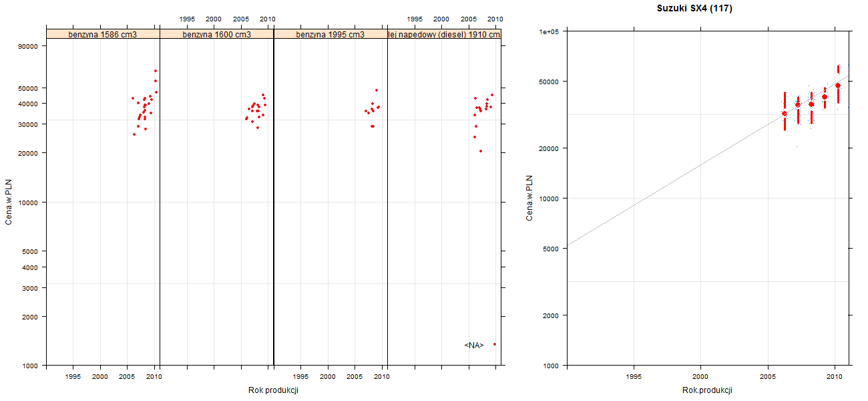Click the 2005 tick above the diesel panel
The image size is (868, 401).
point(469,19)
